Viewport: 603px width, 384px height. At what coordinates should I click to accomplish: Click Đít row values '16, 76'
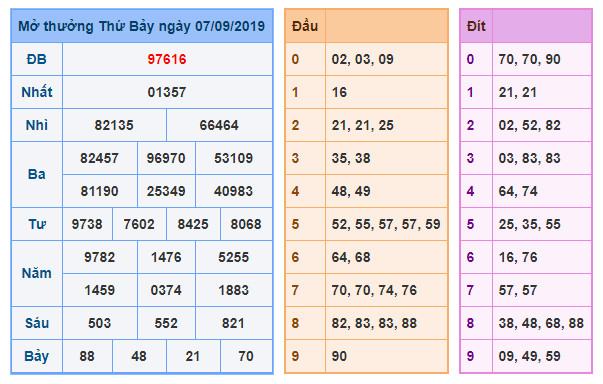[518, 258]
